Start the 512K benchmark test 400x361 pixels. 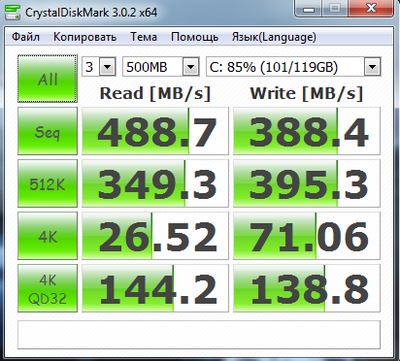[x=47, y=183]
